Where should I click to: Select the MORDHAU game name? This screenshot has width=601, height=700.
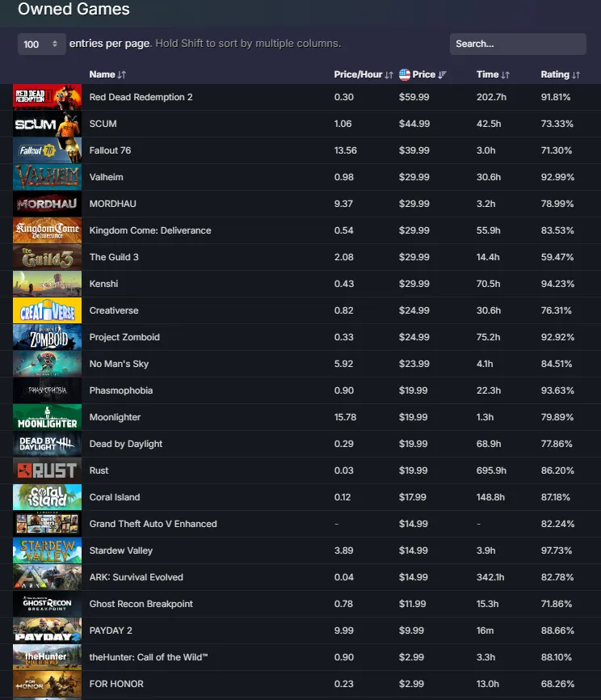[x=113, y=204]
